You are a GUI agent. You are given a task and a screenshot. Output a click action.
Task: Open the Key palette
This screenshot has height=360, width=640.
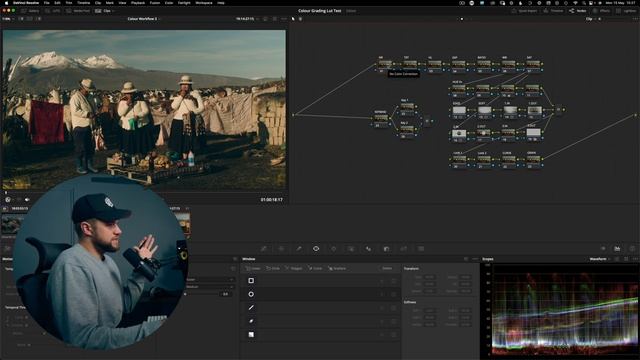tap(386, 249)
